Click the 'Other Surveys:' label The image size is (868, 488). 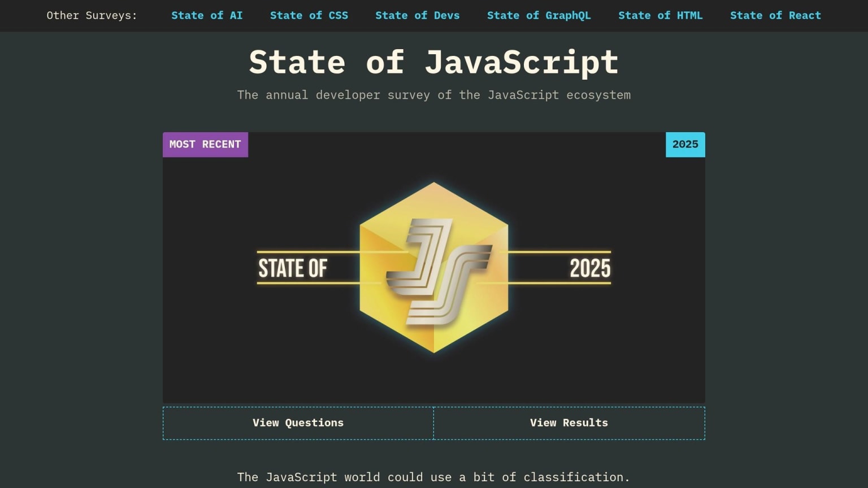point(92,15)
